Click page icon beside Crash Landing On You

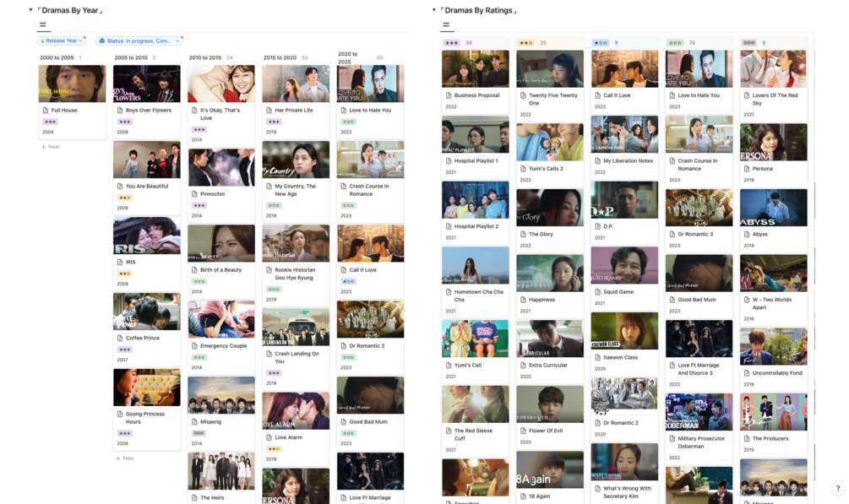(x=269, y=354)
